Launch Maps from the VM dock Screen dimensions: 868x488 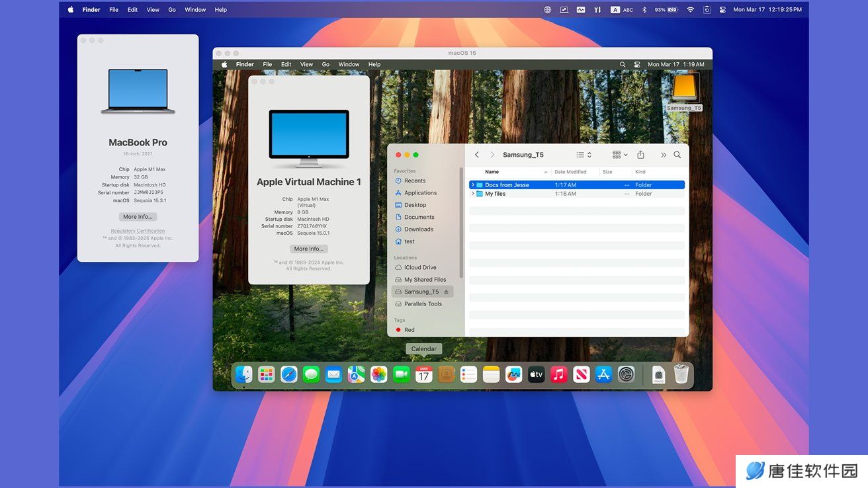point(357,375)
